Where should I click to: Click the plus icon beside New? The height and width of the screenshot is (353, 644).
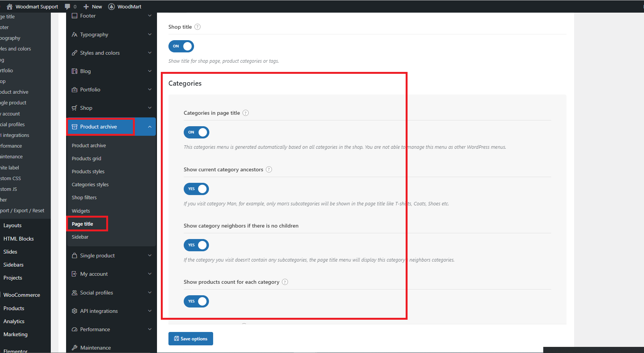[x=86, y=7]
